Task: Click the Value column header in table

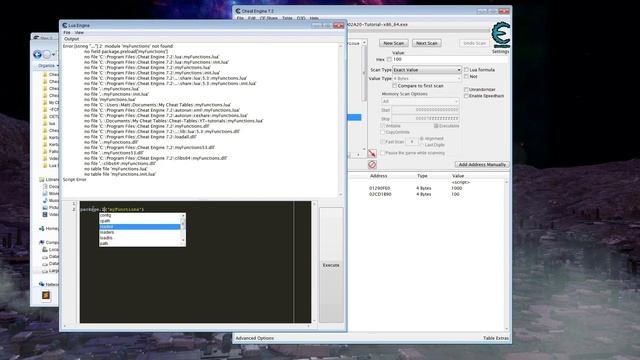Action: tap(458, 176)
